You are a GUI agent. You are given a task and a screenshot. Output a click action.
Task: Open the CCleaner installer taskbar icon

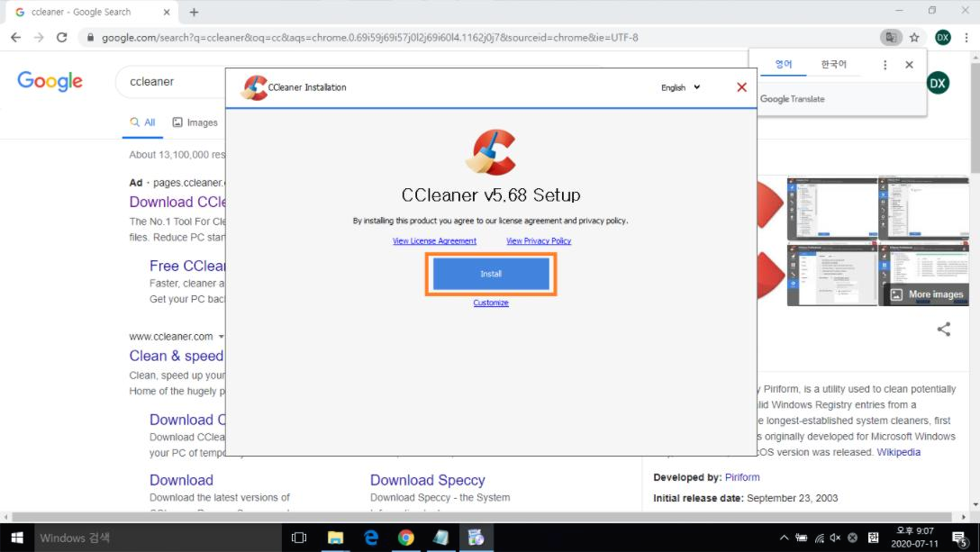(x=476, y=538)
